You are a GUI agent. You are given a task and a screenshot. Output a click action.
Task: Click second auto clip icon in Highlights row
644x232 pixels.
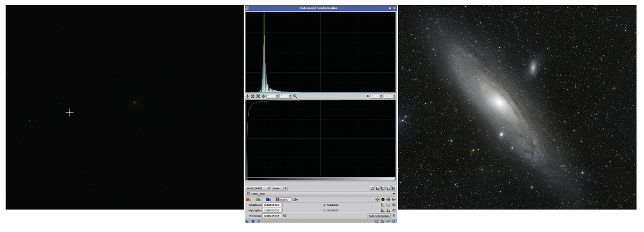(388, 210)
